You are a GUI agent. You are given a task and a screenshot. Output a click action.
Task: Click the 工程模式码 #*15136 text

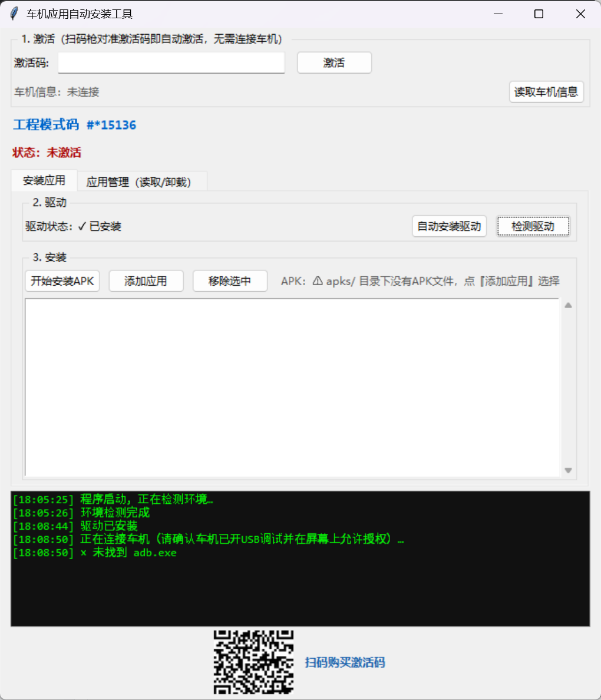click(x=75, y=124)
